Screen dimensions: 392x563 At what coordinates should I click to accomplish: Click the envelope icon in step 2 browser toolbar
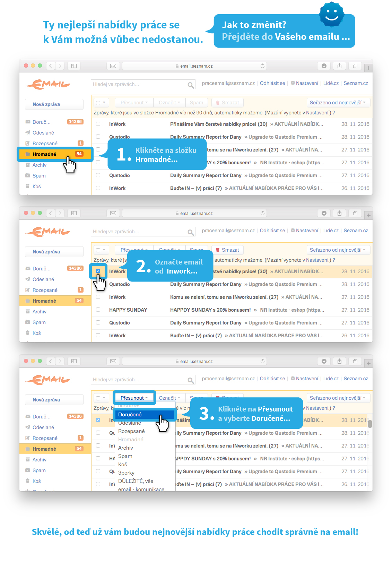point(113,213)
